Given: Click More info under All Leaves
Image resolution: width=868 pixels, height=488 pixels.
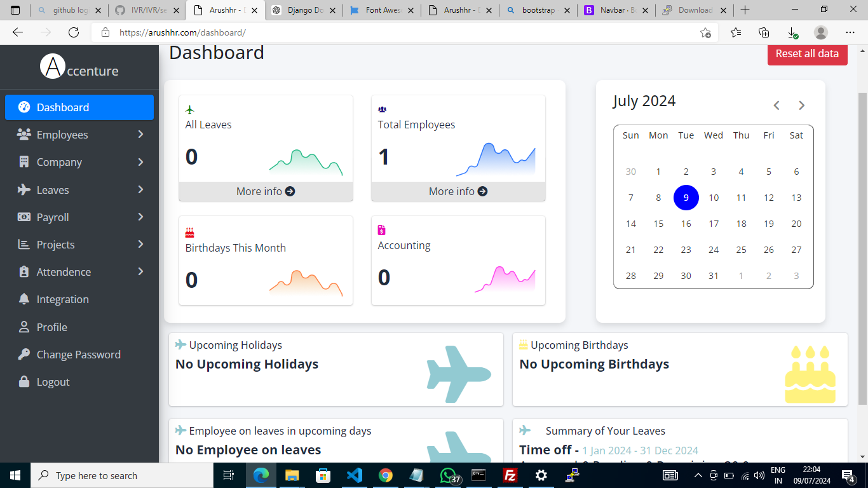Looking at the screenshot, I should 266,191.
